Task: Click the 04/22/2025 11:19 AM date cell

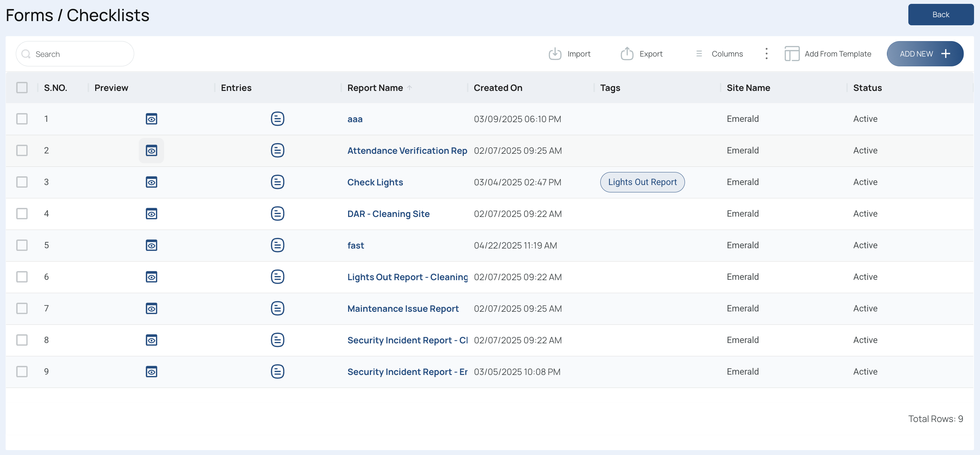Action: click(x=515, y=245)
